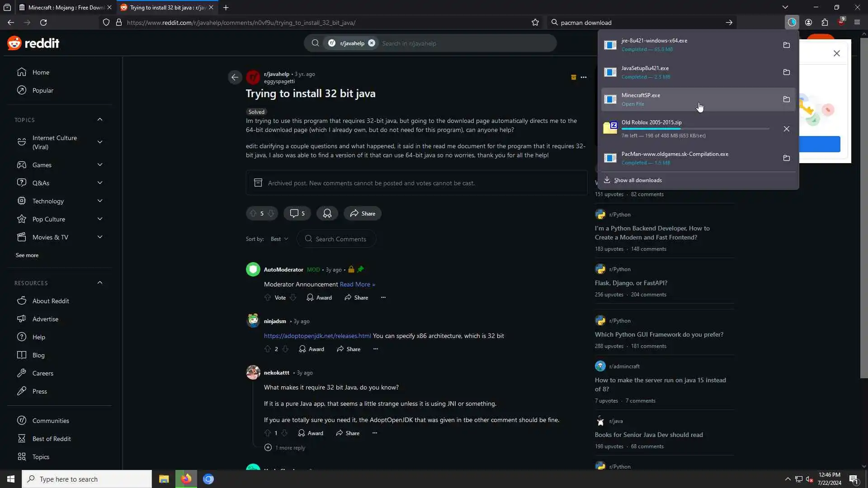Expand the Games topic section
This screenshot has width=868, height=488.
[x=100, y=165]
